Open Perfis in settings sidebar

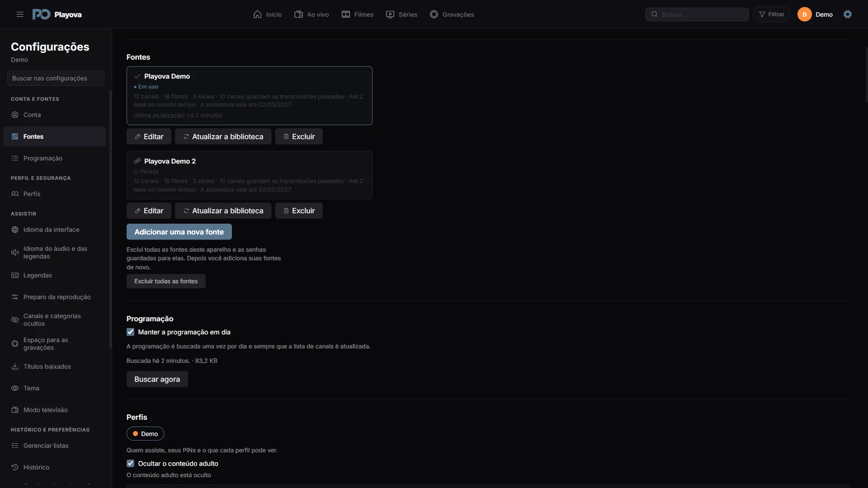55,194
